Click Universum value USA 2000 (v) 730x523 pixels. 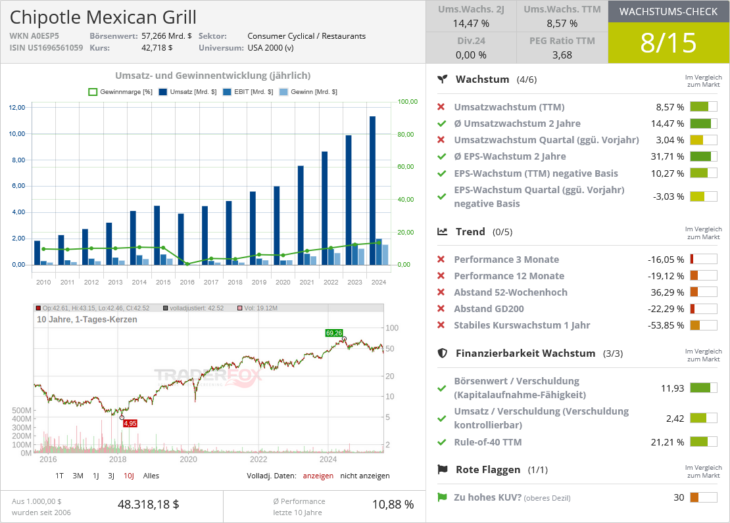pyautogui.click(x=270, y=48)
